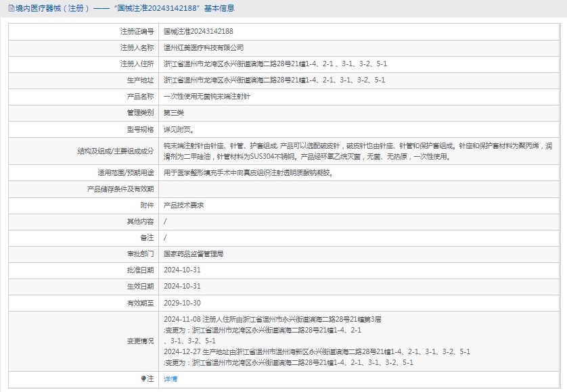Click the 适用范围/预期用途 usage description text

(248, 172)
